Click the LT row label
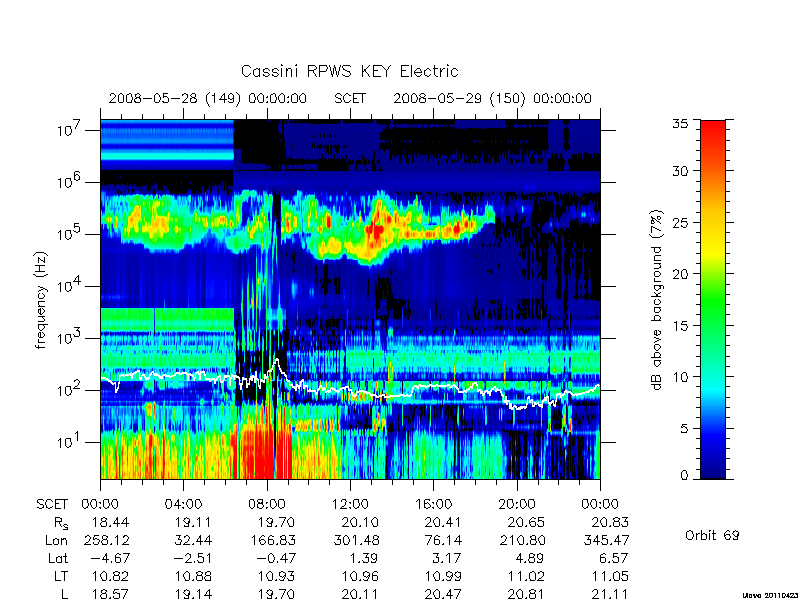 pos(61,577)
